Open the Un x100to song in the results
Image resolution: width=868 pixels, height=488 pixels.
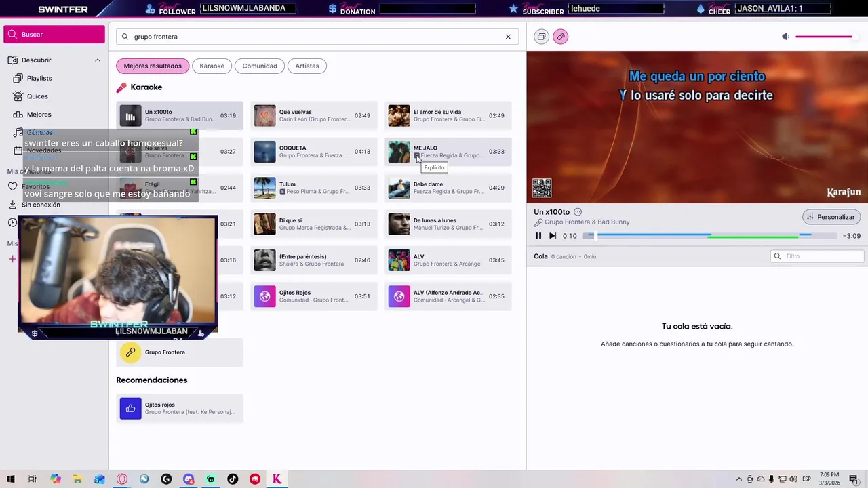(x=180, y=116)
